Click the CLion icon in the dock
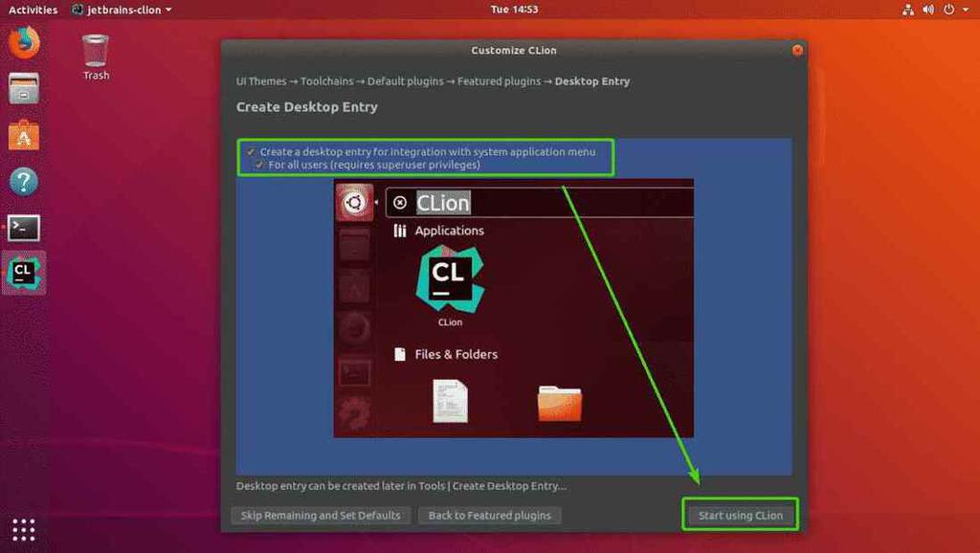Viewport: 980px width, 553px height. (x=24, y=273)
